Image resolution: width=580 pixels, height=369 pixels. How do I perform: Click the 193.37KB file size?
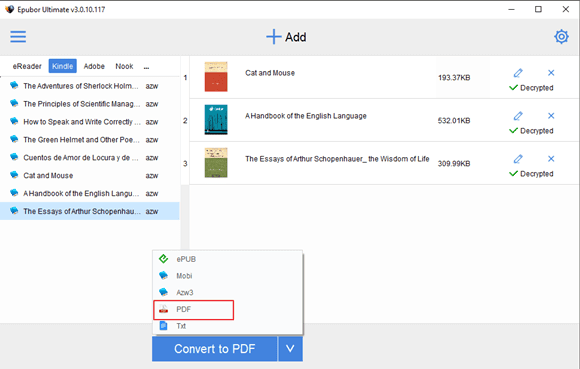pyautogui.click(x=454, y=78)
